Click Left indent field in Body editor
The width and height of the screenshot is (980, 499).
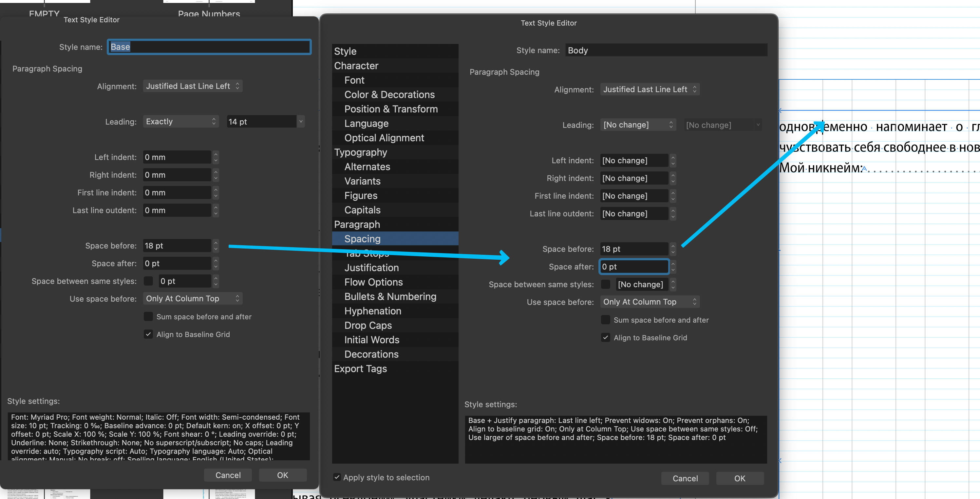pyautogui.click(x=634, y=160)
